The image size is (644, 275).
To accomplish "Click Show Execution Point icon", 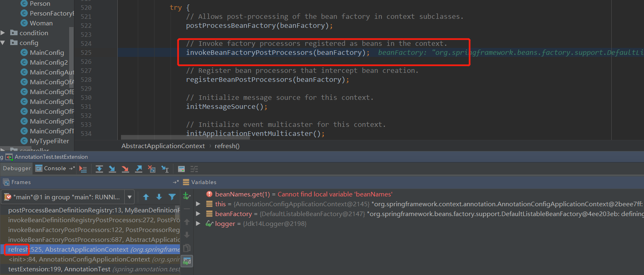I will coord(83,169).
